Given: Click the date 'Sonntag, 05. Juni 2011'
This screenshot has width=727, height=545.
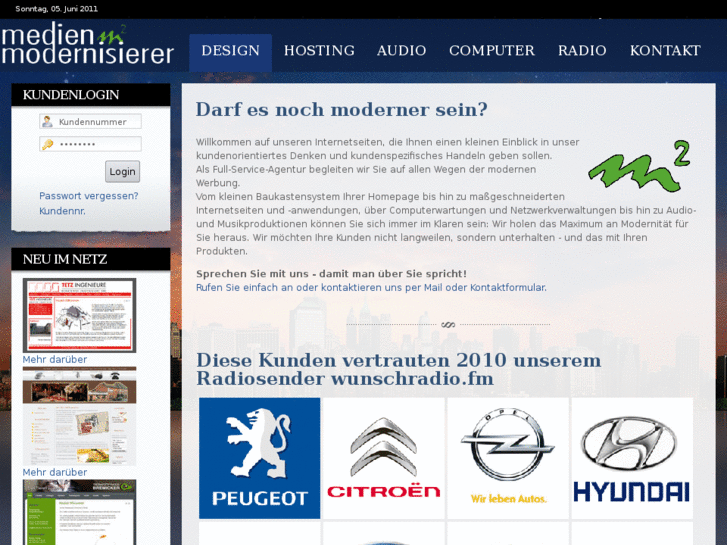Looking at the screenshot, I should (x=57, y=9).
